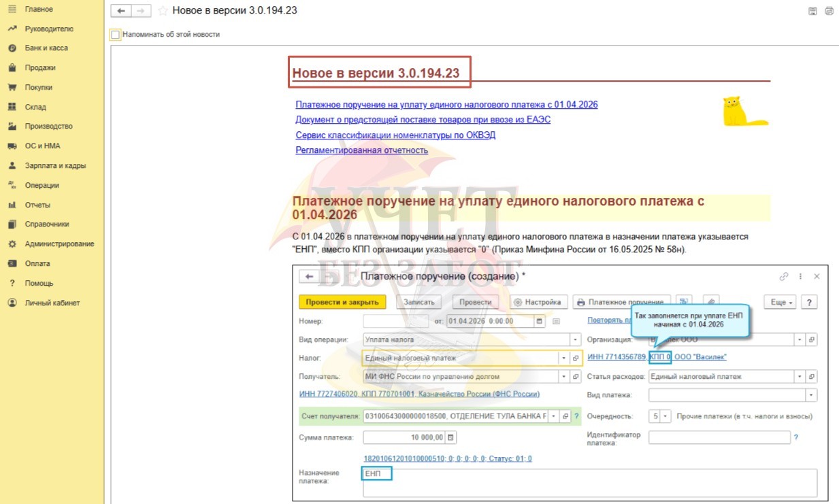Click the save icon at top right
This screenshot has width=839, height=504.
pyautogui.click(x=812, y=11)
